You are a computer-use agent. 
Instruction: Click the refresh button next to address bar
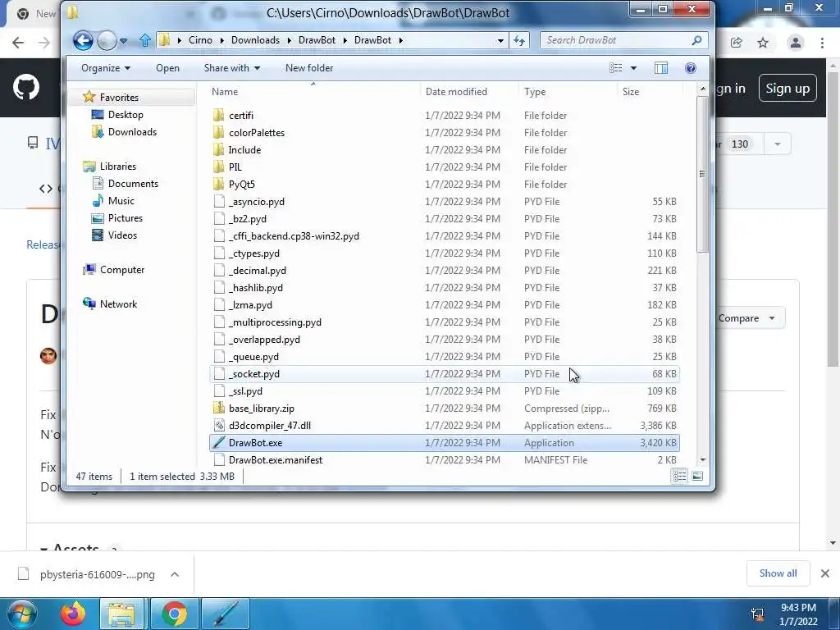pyautogui.click(x=519, y=40)
